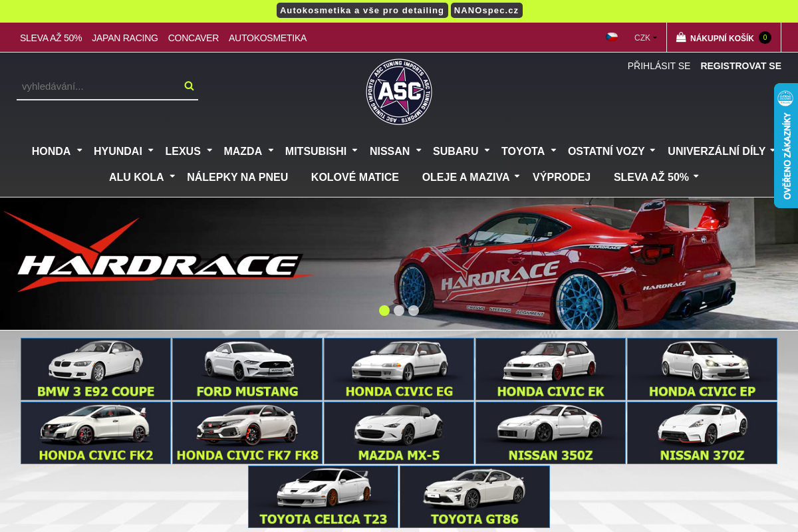
Task: Open Sleva až 50% main menu item
Action: (x=651, y=177)
